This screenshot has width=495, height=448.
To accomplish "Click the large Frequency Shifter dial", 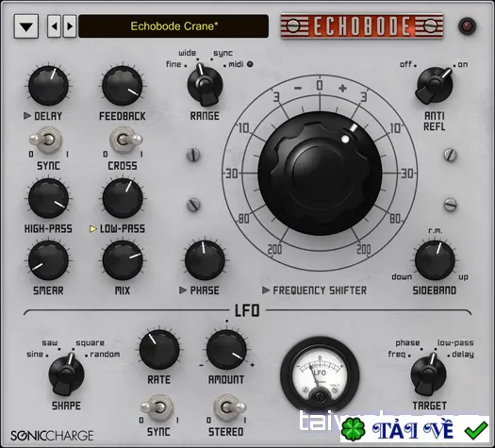I will tap(320, 173).
